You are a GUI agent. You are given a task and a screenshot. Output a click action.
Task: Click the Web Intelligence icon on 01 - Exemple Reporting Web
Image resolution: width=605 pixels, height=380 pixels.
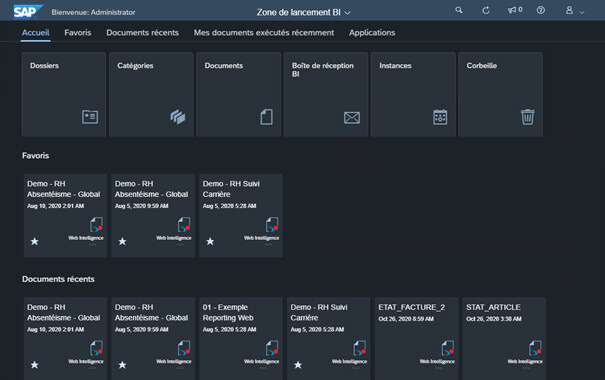[272, 348]
